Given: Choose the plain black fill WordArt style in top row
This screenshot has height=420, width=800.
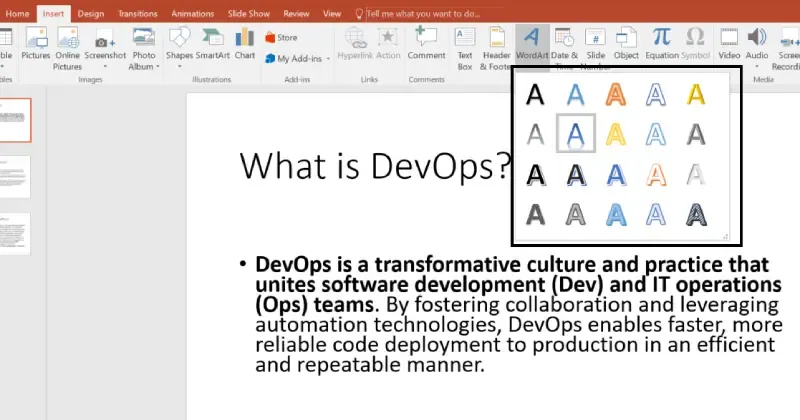Looking at the screenshot, I should (x=535, y=95).
